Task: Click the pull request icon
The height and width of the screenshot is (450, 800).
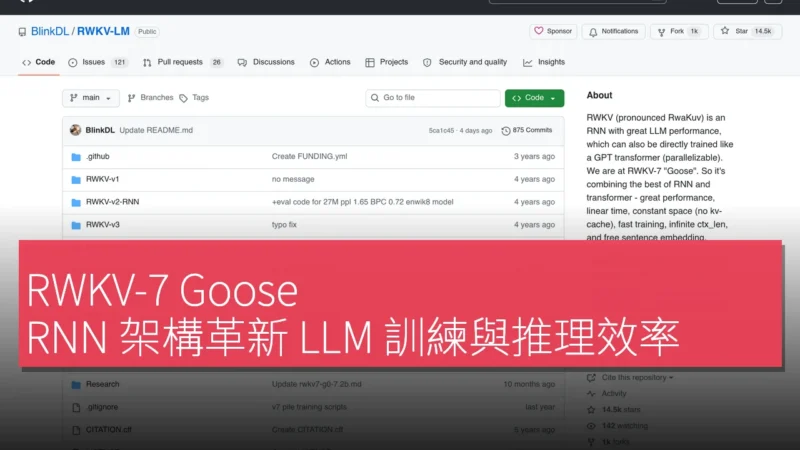Action: [x=147, y=62]
